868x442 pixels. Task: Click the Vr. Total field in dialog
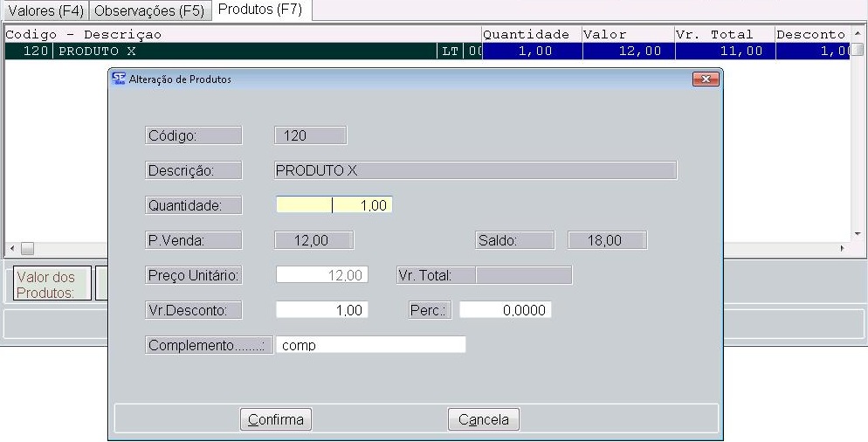tap(523, 275)
